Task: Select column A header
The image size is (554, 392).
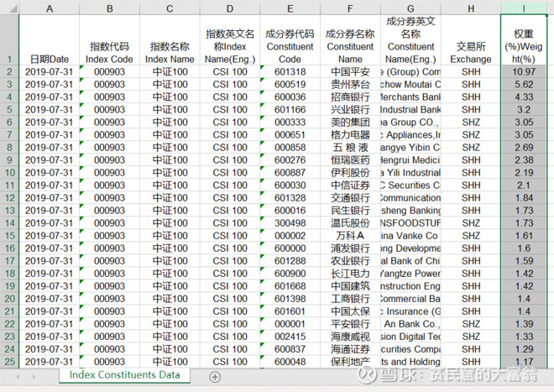Action: coord(50,8)
